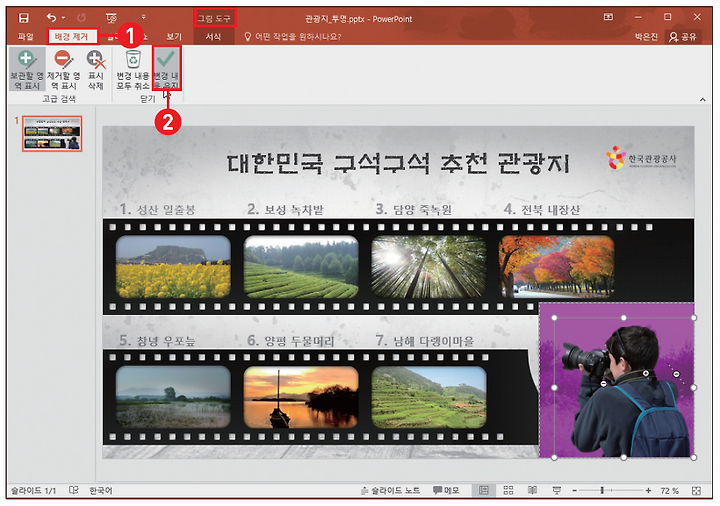
Task: Select the 배경 제거 tab
Action: pyautogui.click(x=72, y=36)
